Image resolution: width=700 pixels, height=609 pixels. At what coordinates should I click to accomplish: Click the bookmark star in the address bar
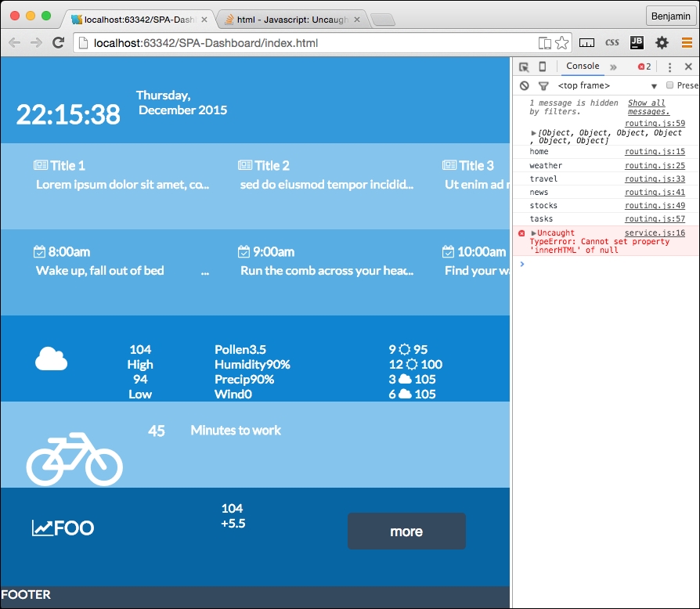(562, 42)
